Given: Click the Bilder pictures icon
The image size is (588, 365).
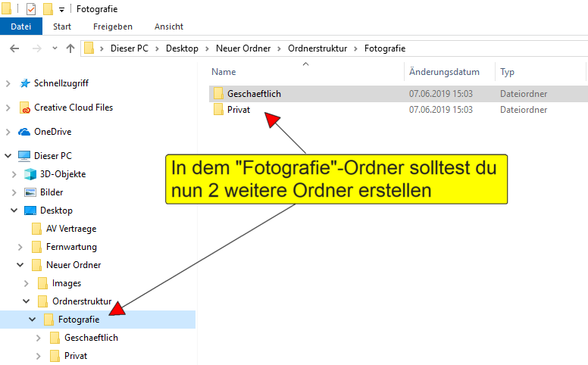Looking at the screenshot, I should coord(30,192).
